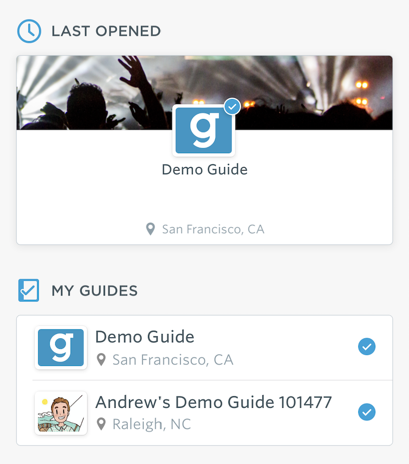The width and height of the screenshot is (409, 464).
Task: Click the My Guides section heading
Action: point(94,291)
